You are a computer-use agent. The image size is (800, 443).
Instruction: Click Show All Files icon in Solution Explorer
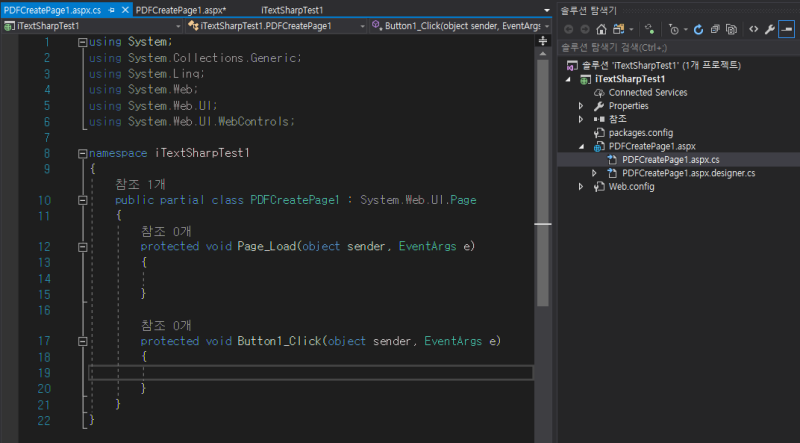coord(731,28)
